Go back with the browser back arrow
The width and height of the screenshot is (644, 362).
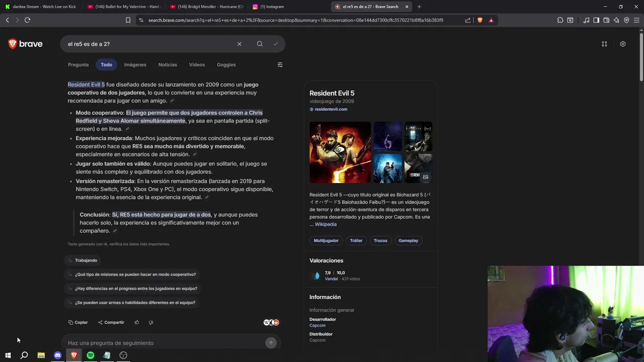[x=7, y=20]
